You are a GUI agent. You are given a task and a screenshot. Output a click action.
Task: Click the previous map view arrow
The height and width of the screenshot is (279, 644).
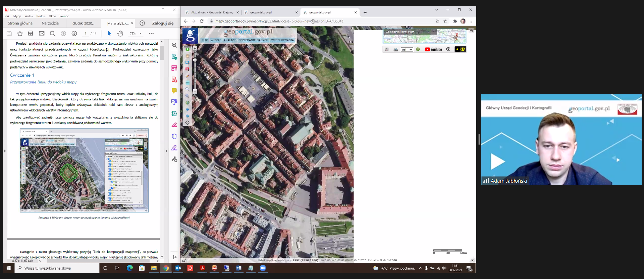click(187, 109)
